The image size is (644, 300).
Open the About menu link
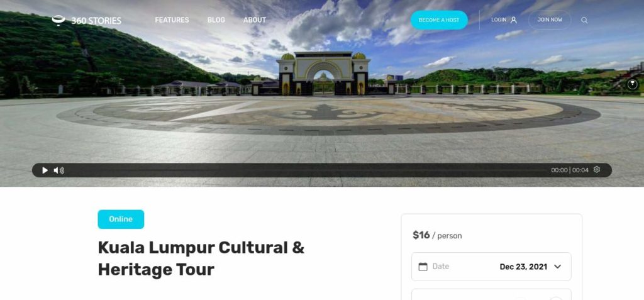pos(255,20)
